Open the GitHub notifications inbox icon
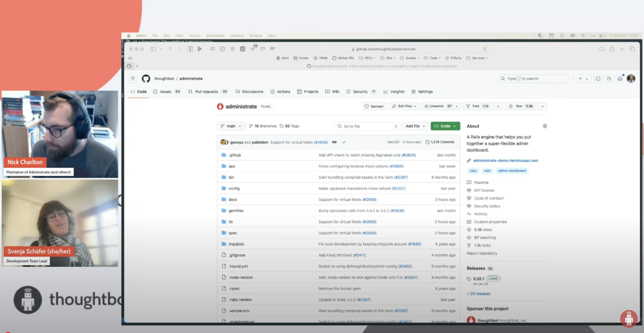Screen dimensions: 644x333 (620, 79)
